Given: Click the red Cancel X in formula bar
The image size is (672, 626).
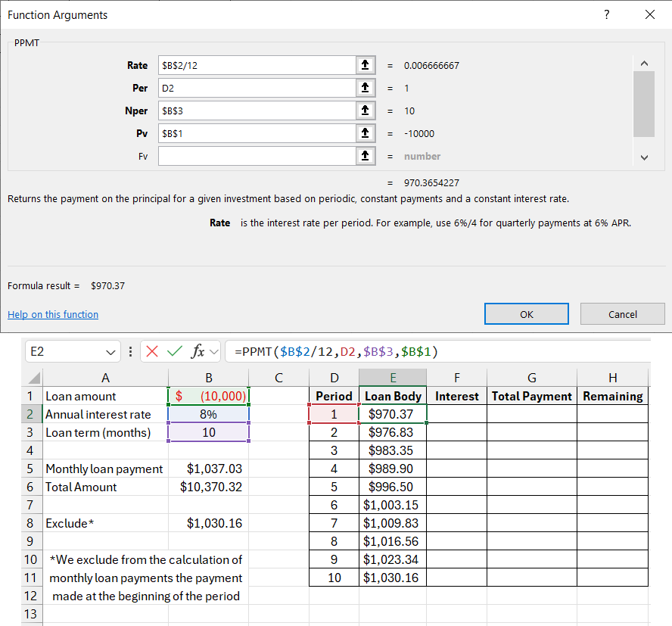Looking at the screenshot, I should (151, 351).
